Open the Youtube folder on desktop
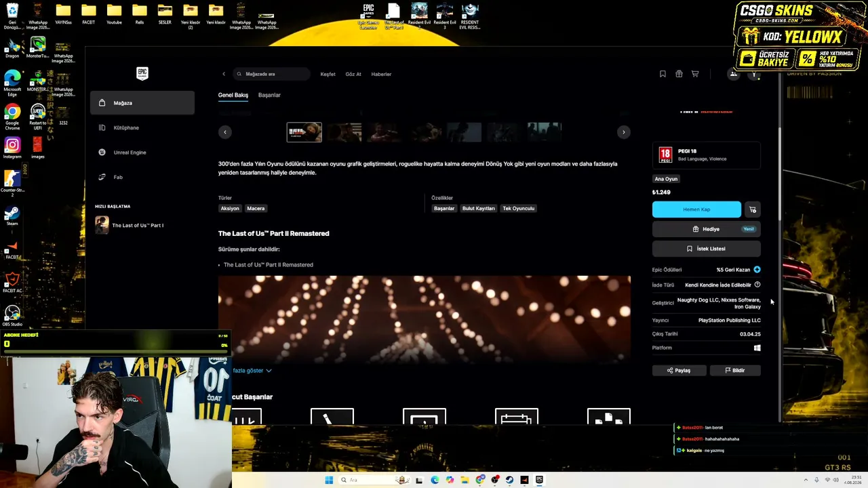Screen dimensions: 868x488 [114, 14]
